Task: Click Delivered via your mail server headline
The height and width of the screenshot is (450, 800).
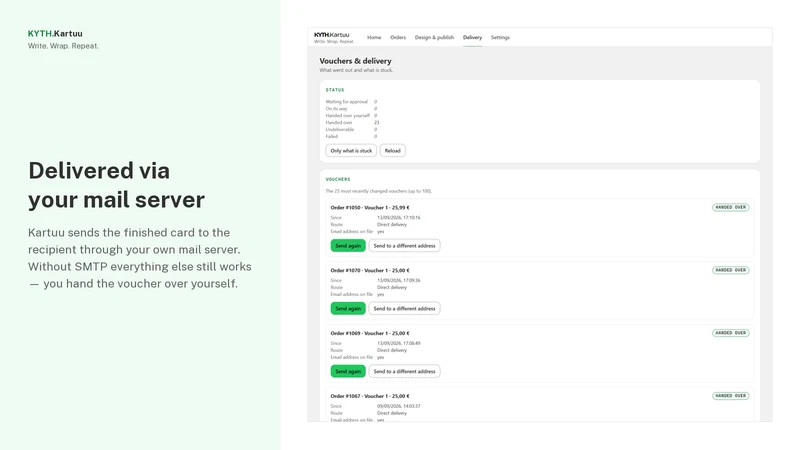Action: pos(116,185)
